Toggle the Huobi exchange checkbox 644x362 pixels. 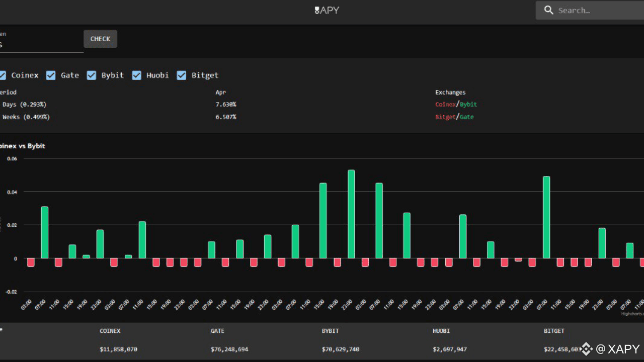click(x=136, y=75)
